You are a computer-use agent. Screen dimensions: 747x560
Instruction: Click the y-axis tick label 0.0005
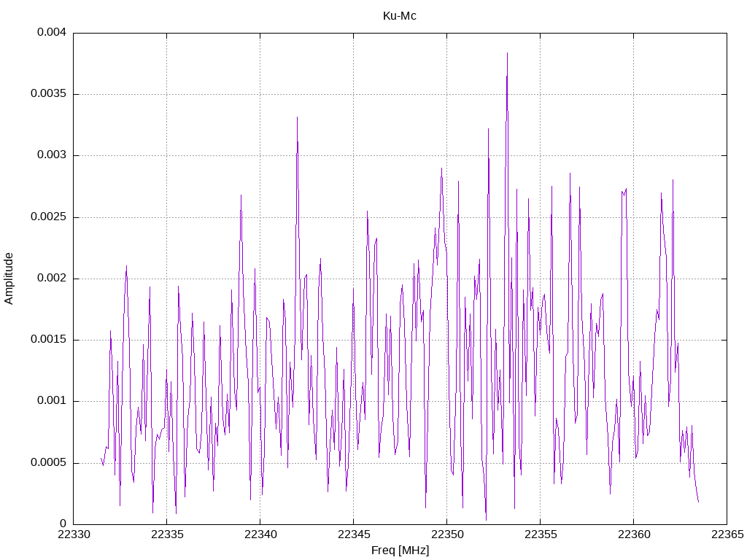click(48, 462)
